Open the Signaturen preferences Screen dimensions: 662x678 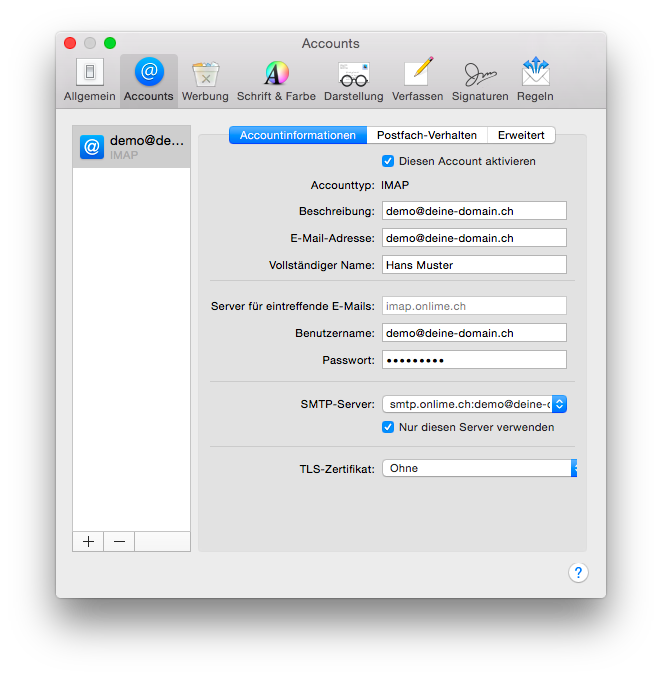click(x=480, y=80)
